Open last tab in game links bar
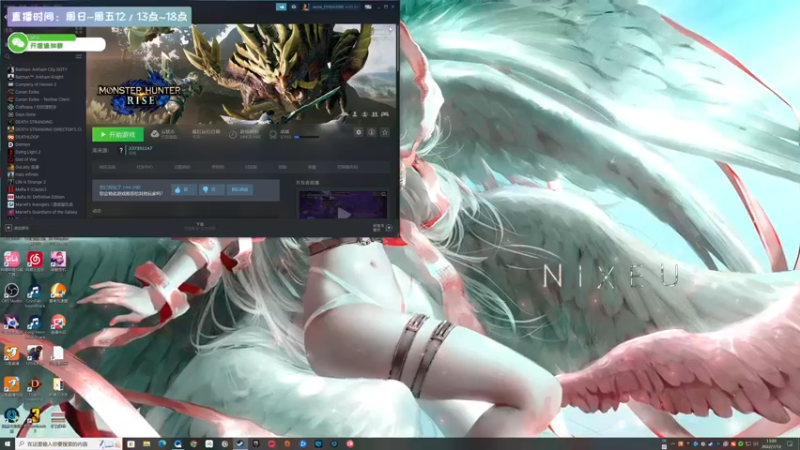 347,167
